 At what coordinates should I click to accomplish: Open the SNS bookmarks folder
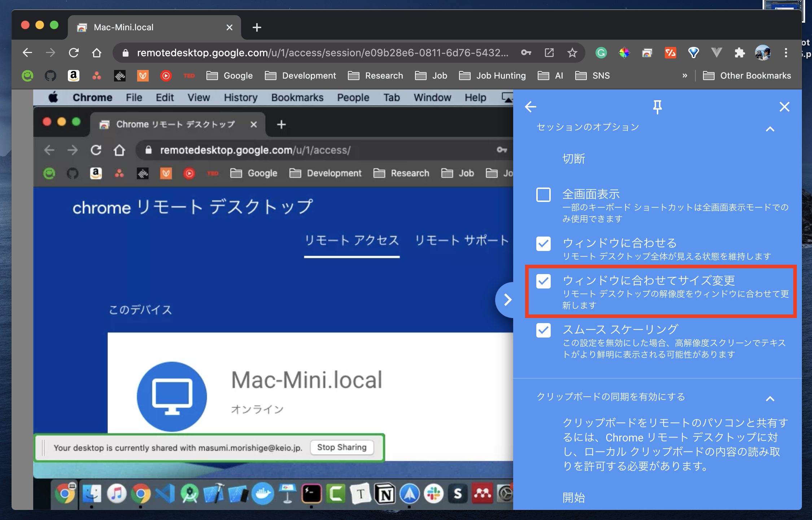click(x=592, y=76)
